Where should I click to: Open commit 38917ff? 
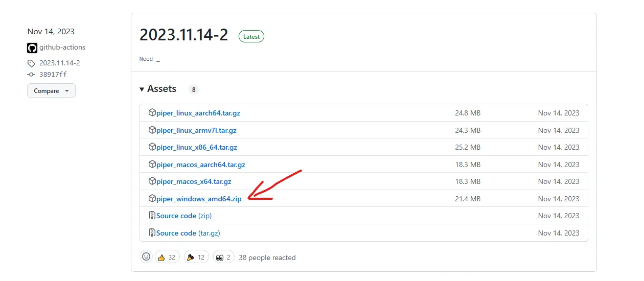point(53,74)
